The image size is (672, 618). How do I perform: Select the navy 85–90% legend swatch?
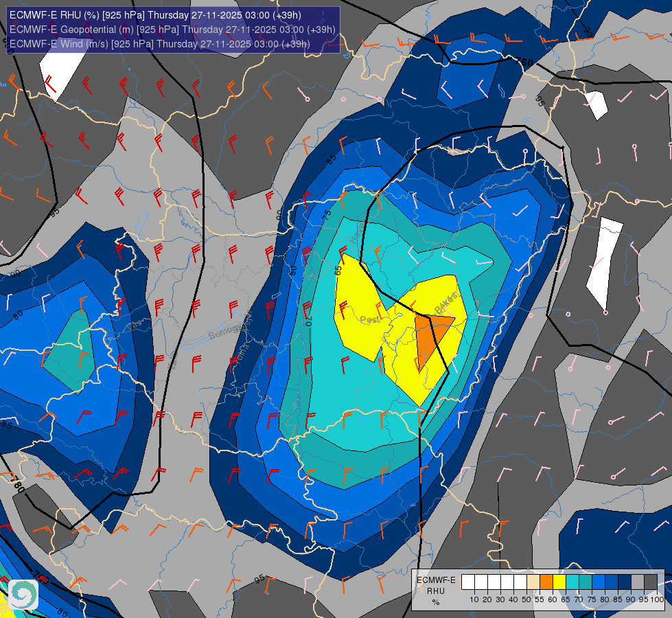pyautogui.click(x=625, y=582)
